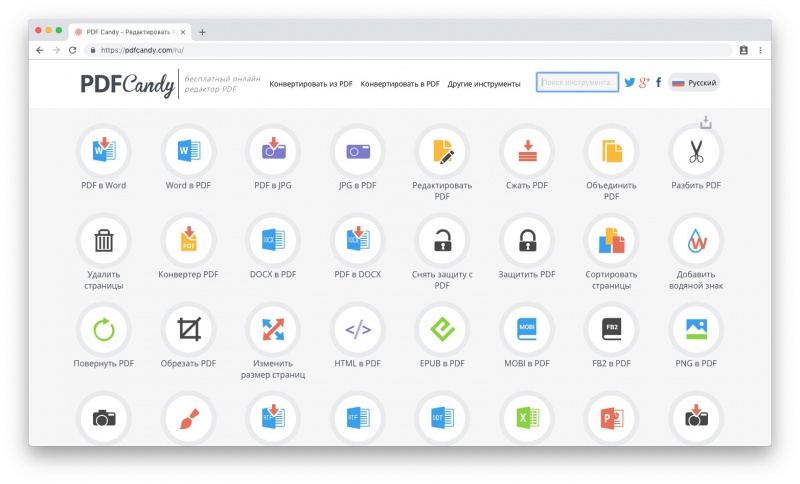Select the PDF в JPG tool icon
Viewport: 800px width, 484px height.
273,151
